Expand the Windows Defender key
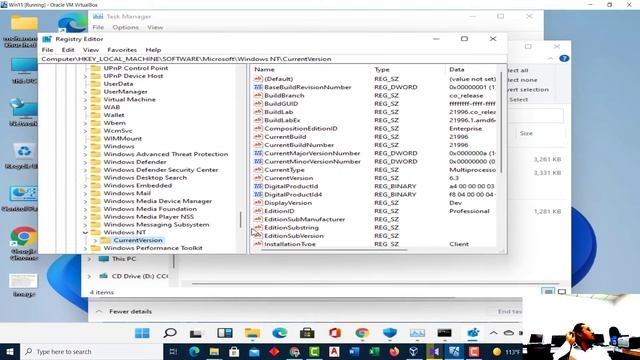Viewport: 640px width, 360px height. 85,162
